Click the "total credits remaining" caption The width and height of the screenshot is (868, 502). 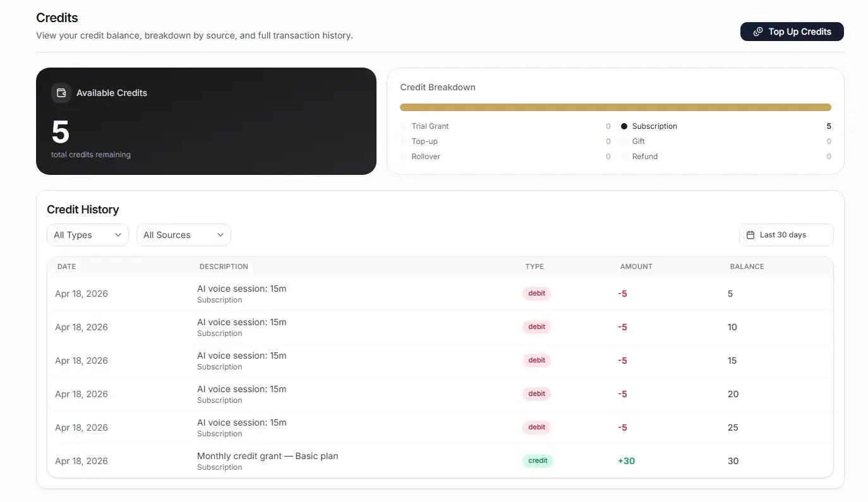pos(91,155)
